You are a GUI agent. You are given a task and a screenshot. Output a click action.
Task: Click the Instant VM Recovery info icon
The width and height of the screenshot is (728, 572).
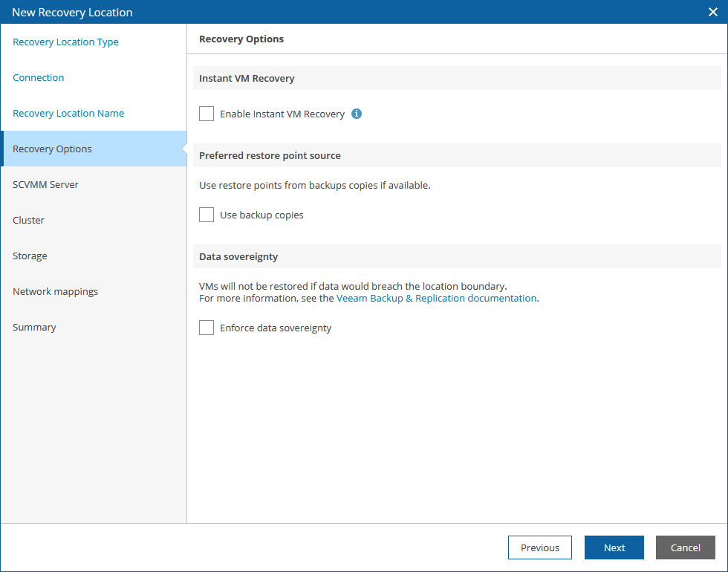357,114
